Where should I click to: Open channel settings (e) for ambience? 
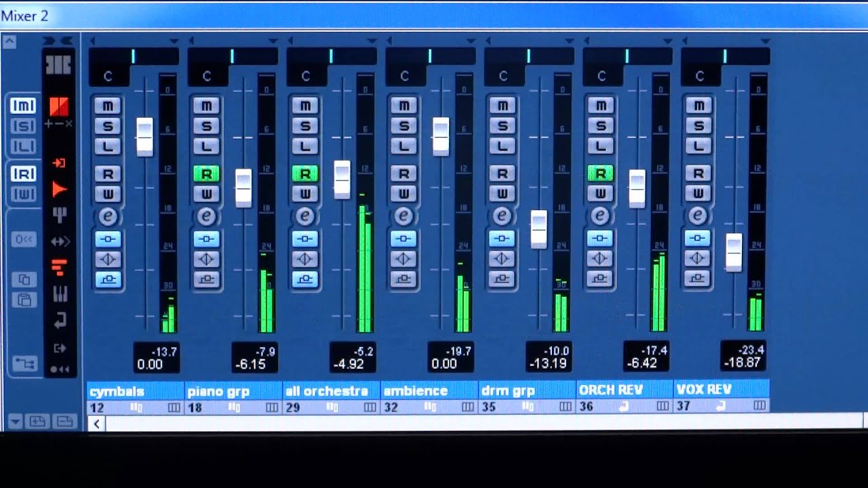[403, 217]
